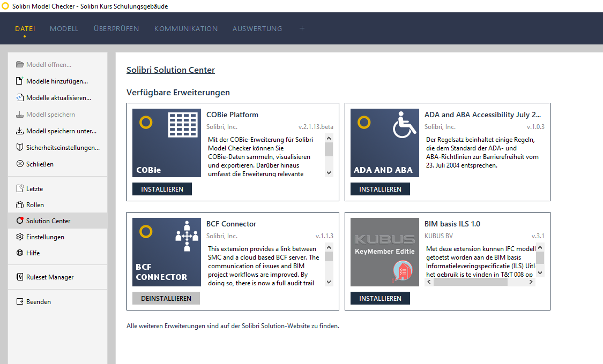
Task: Click the Modell speichern unter icon
Action: tap(20, 131)
